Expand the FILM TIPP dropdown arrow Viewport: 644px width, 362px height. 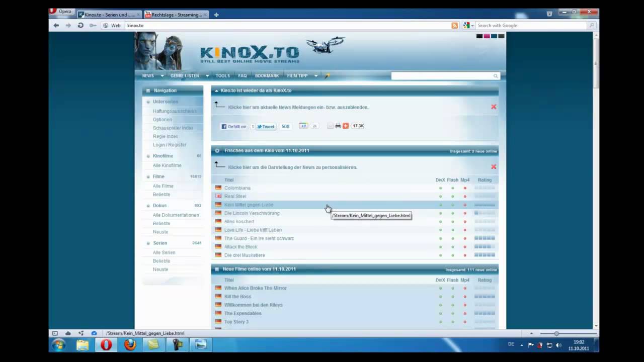[x=315, y=76]
